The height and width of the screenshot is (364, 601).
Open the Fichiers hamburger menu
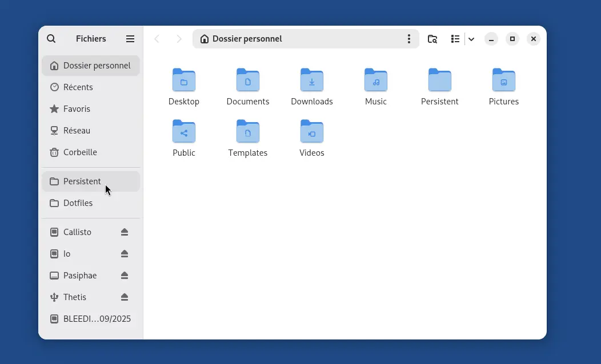coord(130,39)
